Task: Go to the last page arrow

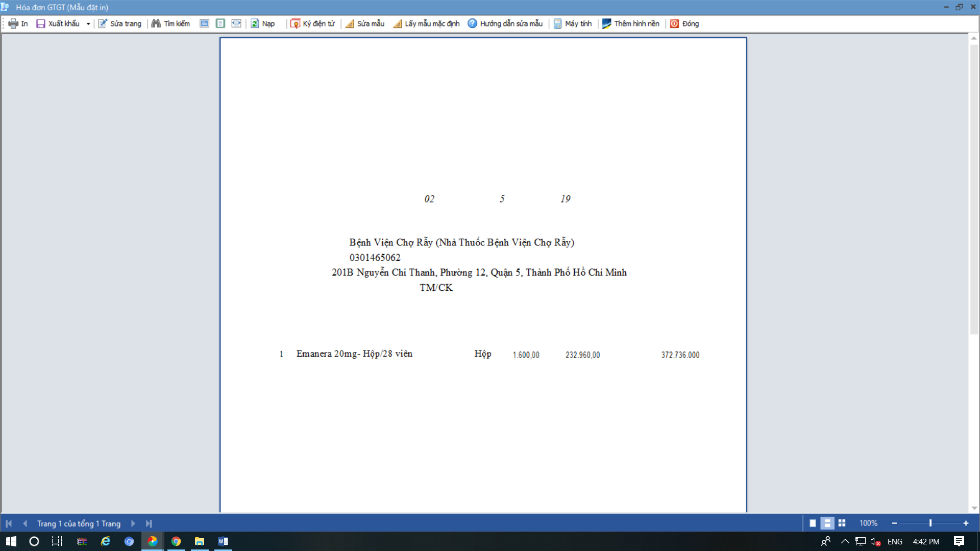Action: click(149, 523)
